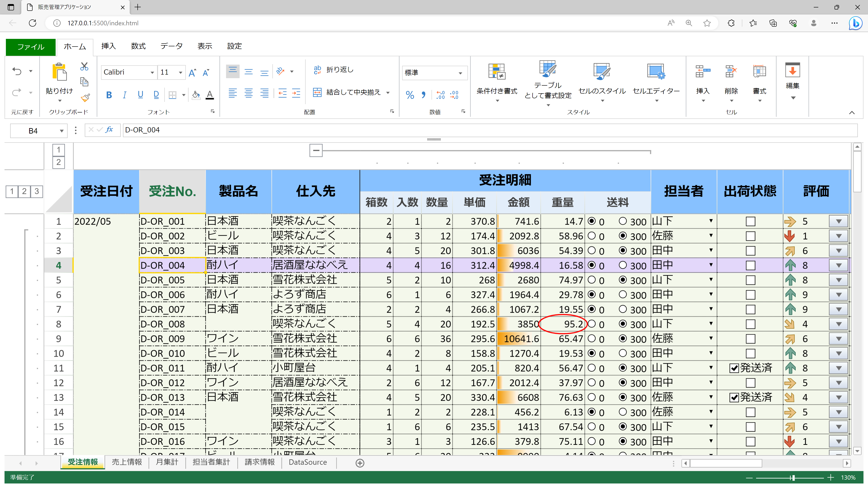Click the 編集 button
Viewport: 868px width, 488px height.
[x=793, y=81]
